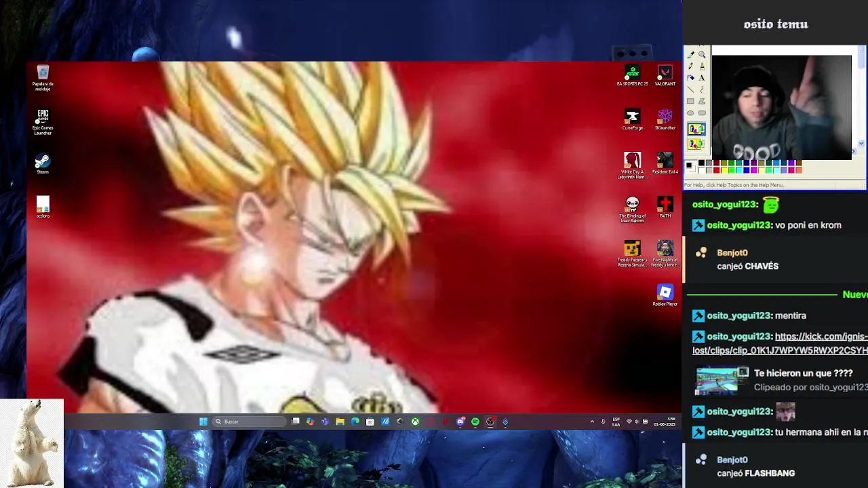Screen dimensions: 868x488
Task: Open the Steam desktop shortcut
Action: [43, 164]
